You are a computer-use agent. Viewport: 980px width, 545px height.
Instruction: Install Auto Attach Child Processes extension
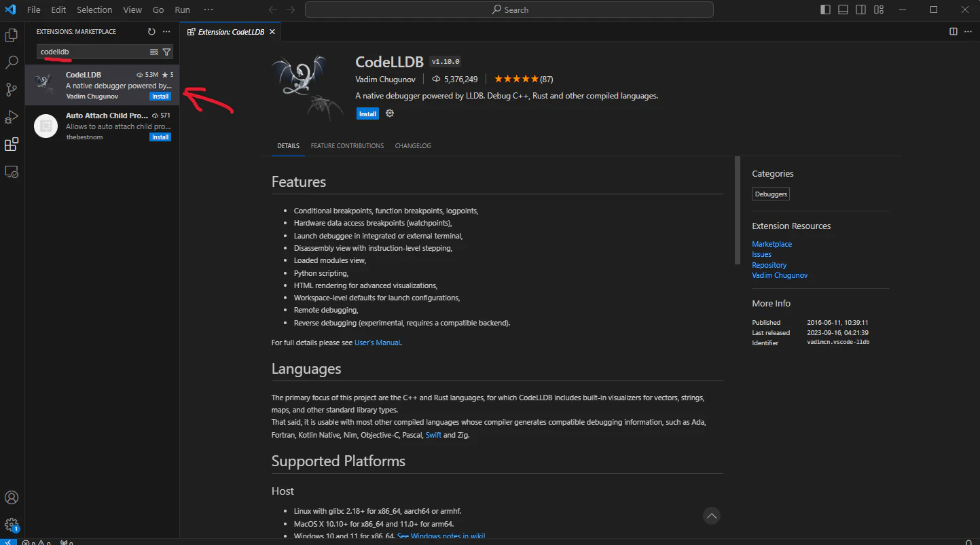(x=160, y=137)
